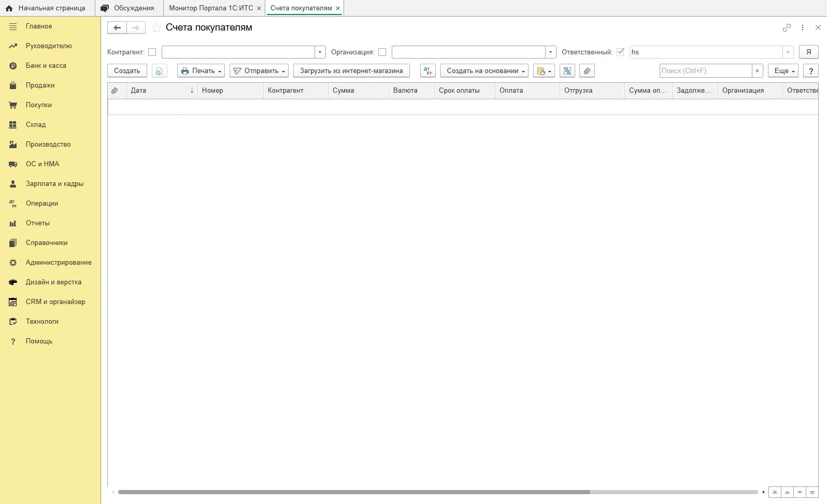The height and width of the screenshot is (504, 827).
Task: Go back using the left arrow button
Action: (x=117, y=28)
